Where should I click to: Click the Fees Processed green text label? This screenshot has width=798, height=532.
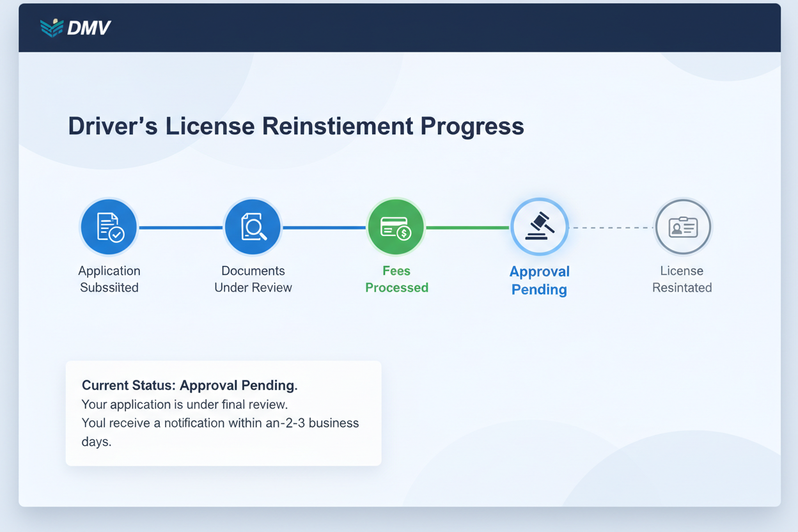pos(396,279)
